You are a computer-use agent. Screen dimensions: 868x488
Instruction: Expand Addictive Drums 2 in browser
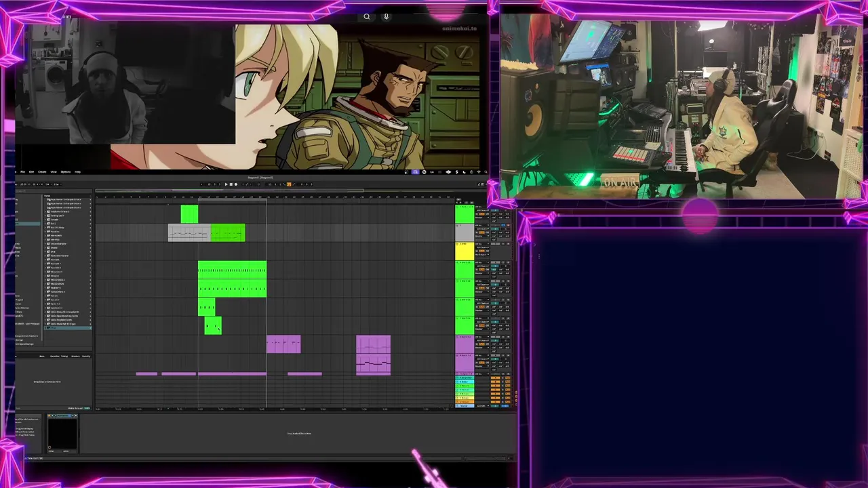coord(45,211)
